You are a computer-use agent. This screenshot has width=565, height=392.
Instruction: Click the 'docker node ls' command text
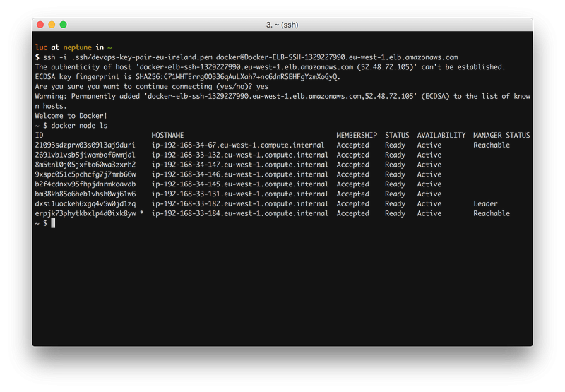pos(79,126)
